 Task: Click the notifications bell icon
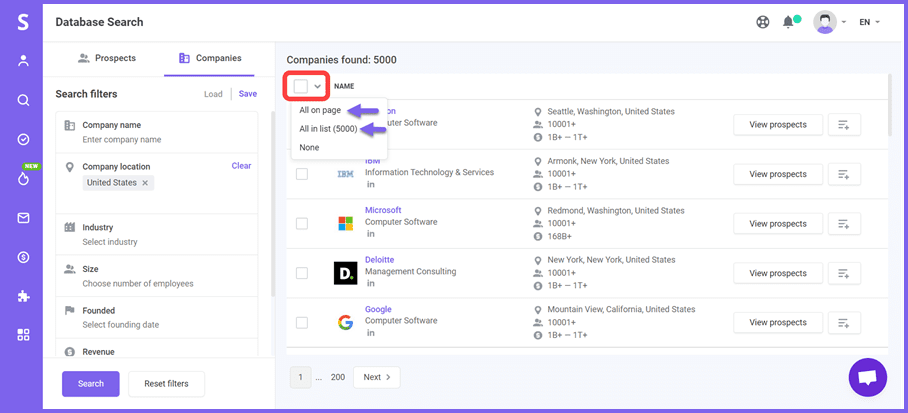[789, 22]
